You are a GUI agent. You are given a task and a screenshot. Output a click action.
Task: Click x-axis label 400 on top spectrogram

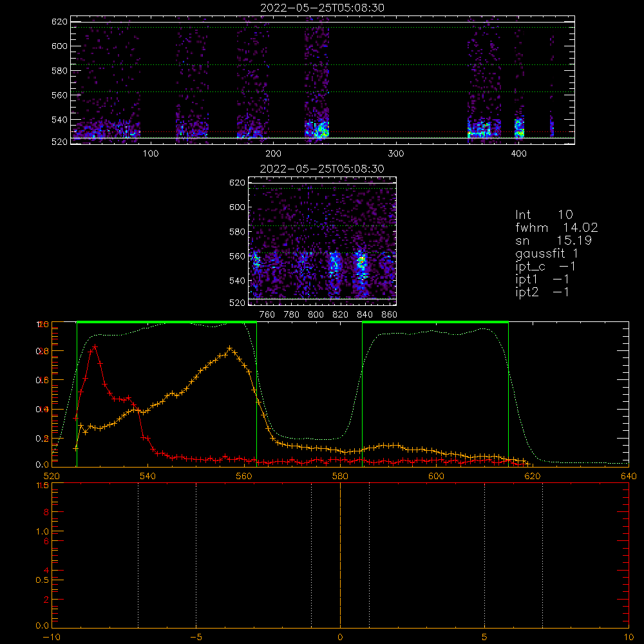pos(518,154)
